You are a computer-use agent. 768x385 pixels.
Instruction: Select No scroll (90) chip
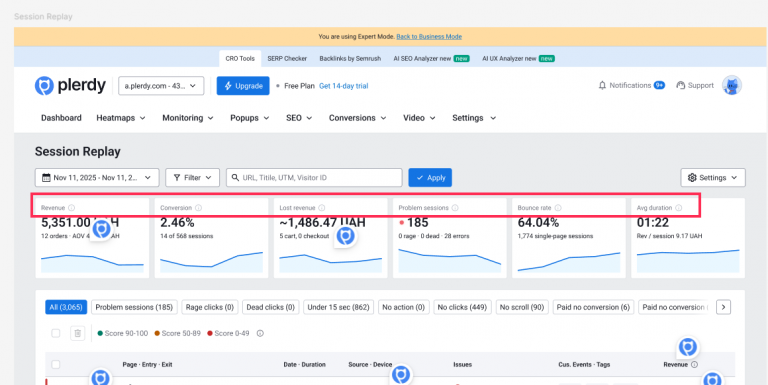(x=522, y=307)
